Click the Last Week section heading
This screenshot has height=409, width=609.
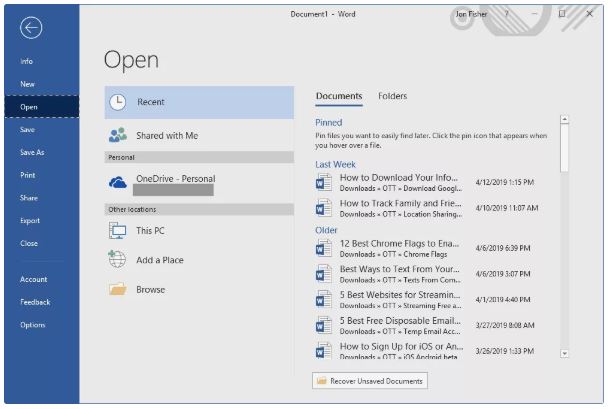pyautogui.click(x=335, y=164)
